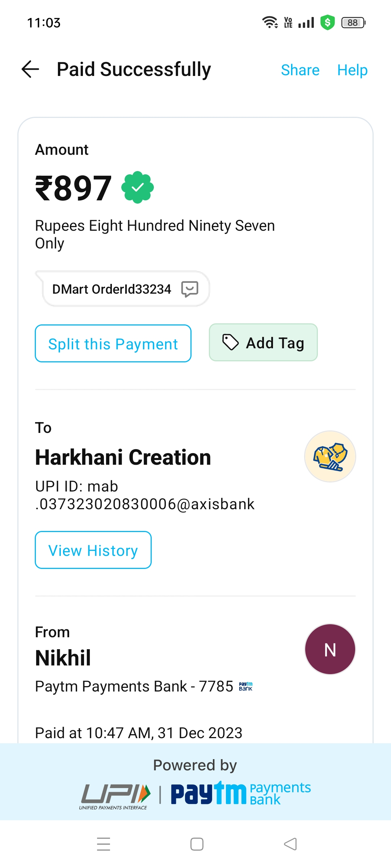391x868 pixels.
Task: Tap the DMart OrderId33234 note bubble
Action: [x=112, y=289]
